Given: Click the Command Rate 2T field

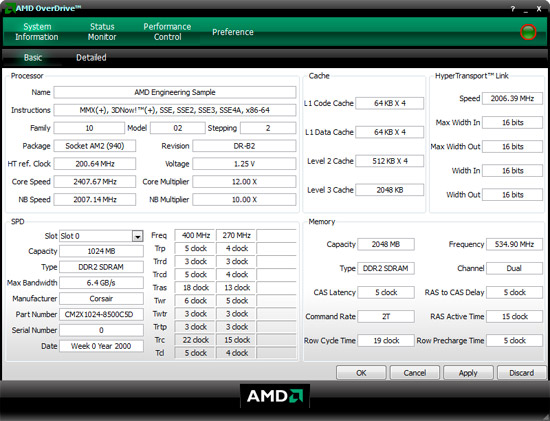Looking at the screenshot, I should tap(386, 316).
